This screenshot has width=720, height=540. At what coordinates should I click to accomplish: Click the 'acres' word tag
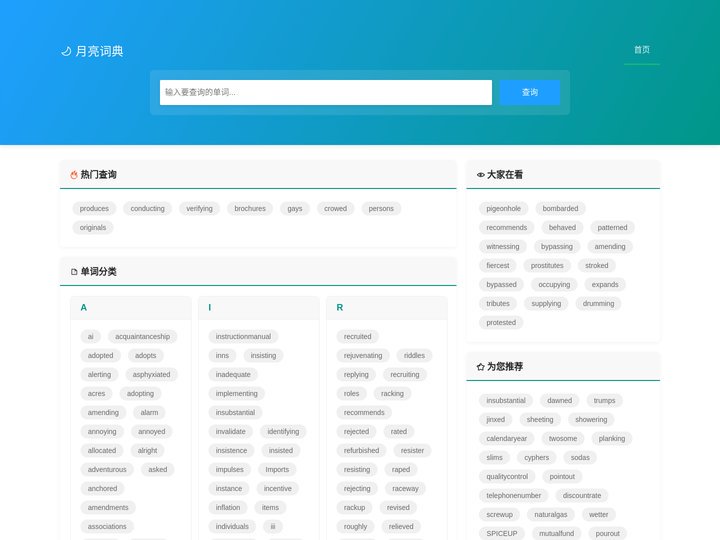[x=96, y=394]
